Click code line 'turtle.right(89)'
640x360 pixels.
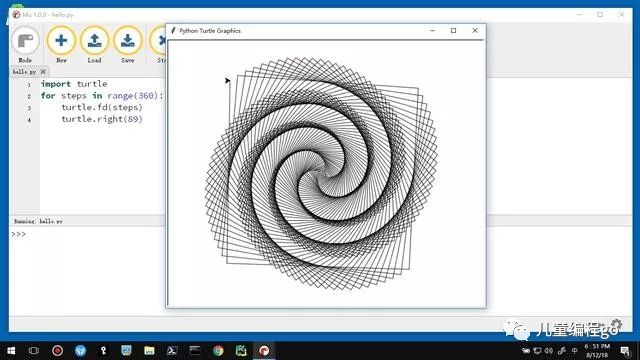pyautogui.click(x=102, y=119)
